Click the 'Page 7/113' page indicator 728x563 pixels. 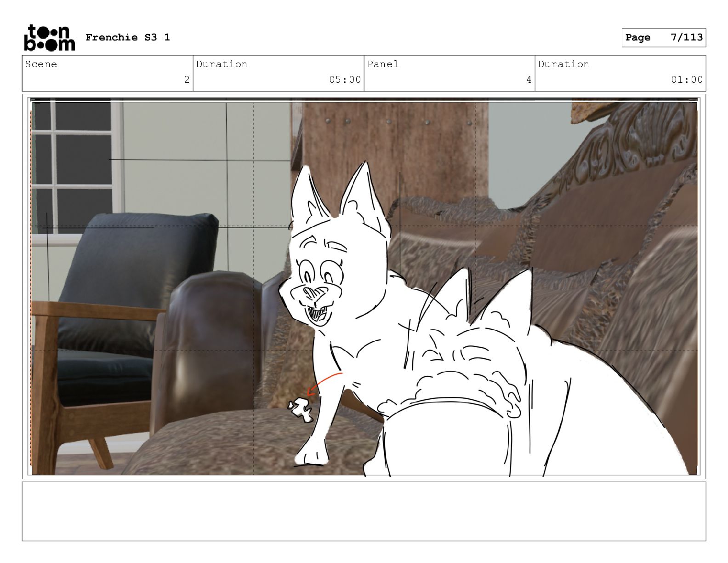pos(664,38)
